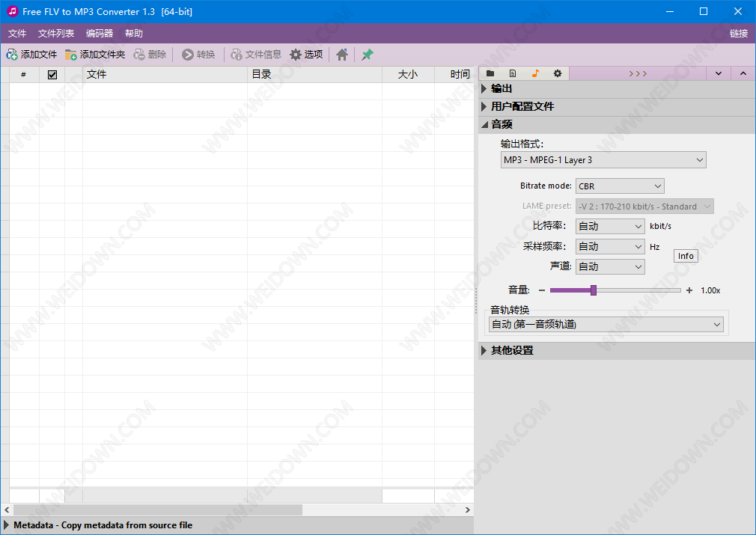Click the Home house icon
The height and width of the screenshot is (535, 756).
pos(342,55)
